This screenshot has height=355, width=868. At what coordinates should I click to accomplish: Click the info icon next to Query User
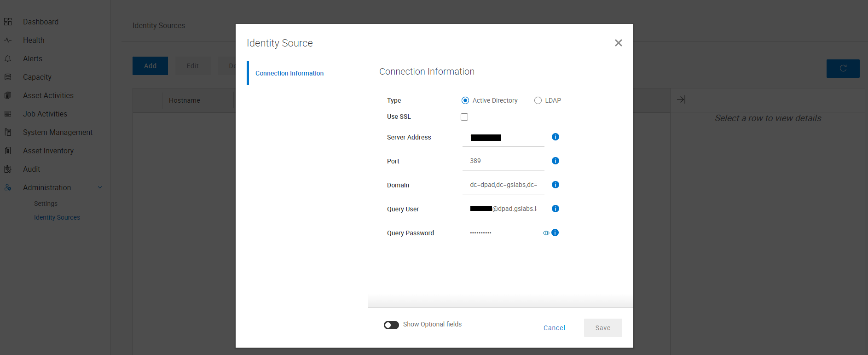point(555,209)
